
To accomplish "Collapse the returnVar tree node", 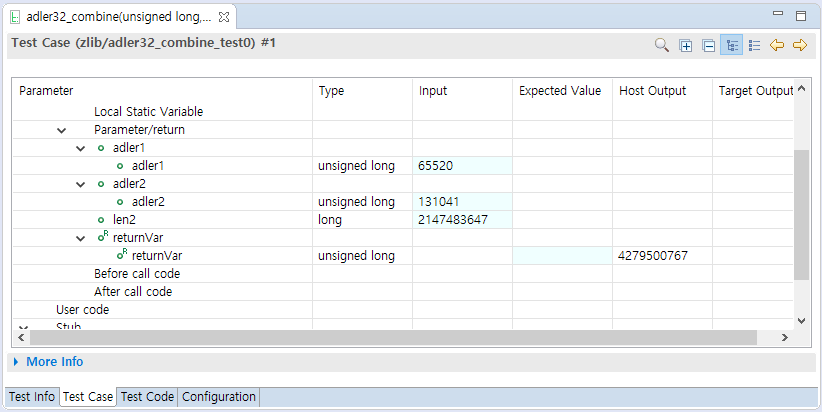I will pos(81,238).
